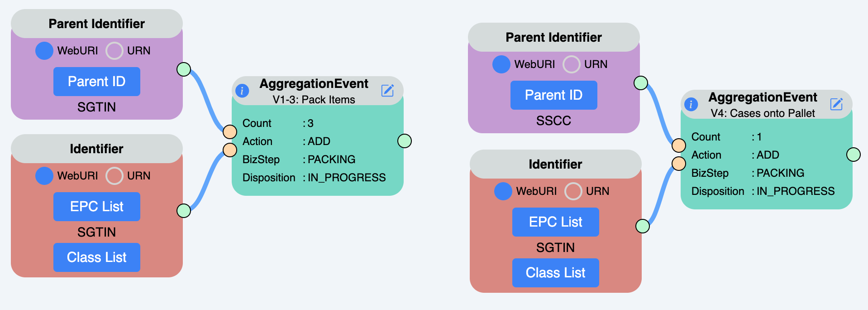Click output port of V4 Cases onto Pallet event

[x=853, y=155]
